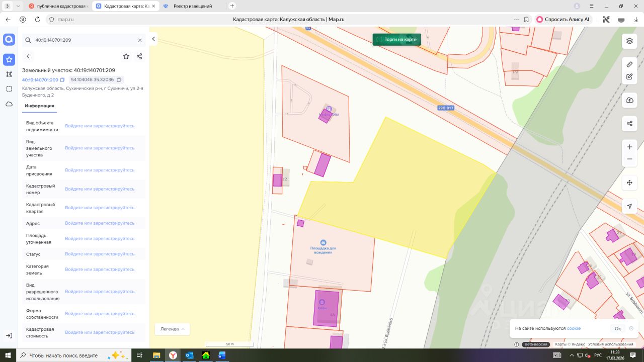Select the polygon drawing tool in sidebar
This screenshot has height=362, width=644.
coord(9,74)
